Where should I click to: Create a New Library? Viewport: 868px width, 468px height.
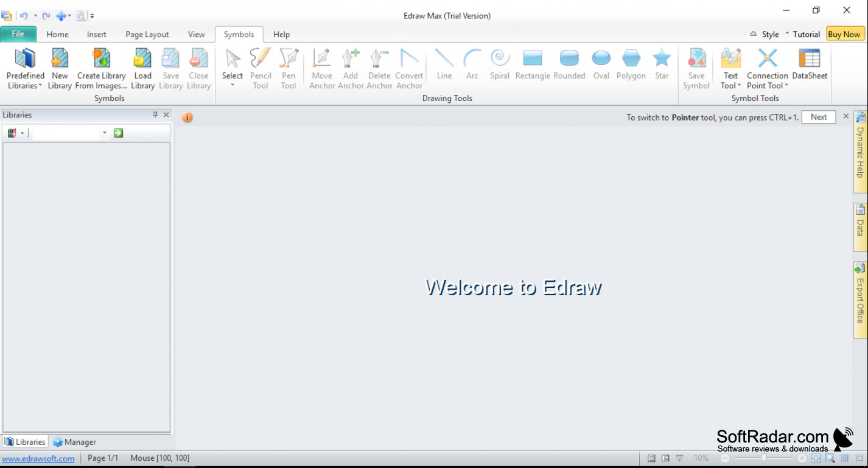tap(60, 69)
